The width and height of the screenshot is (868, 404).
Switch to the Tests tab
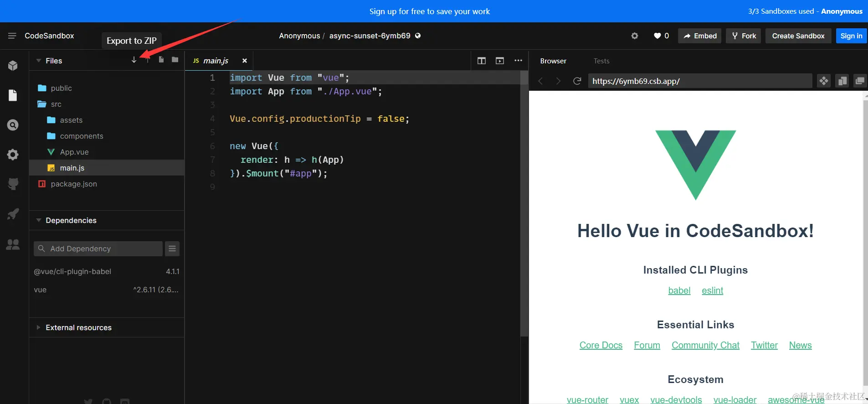click(x=601, y=61)
